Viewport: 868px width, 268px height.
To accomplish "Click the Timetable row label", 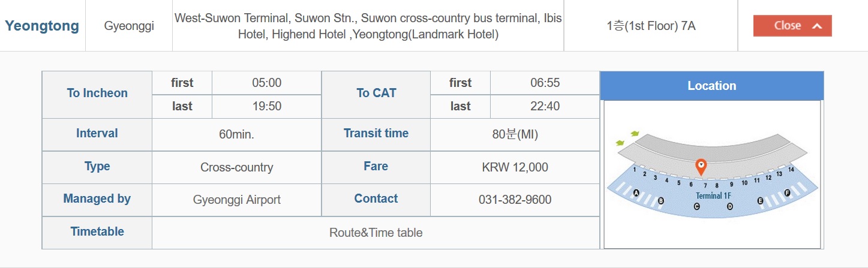I will coord(97,232).
